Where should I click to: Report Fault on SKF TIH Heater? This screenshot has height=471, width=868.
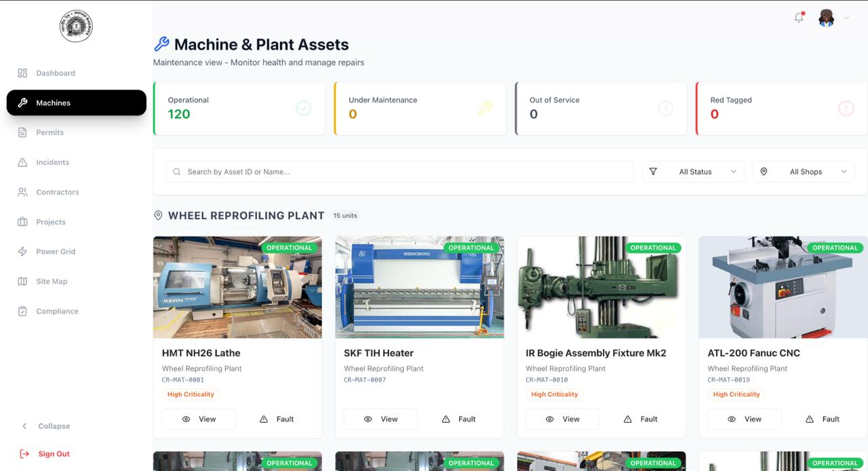tap(458, 419)
